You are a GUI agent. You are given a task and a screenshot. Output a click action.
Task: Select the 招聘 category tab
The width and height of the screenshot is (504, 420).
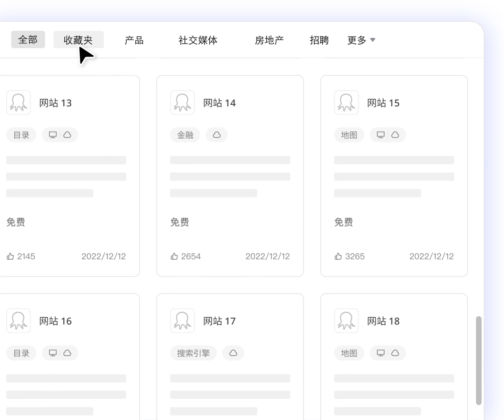pos(319,40)
